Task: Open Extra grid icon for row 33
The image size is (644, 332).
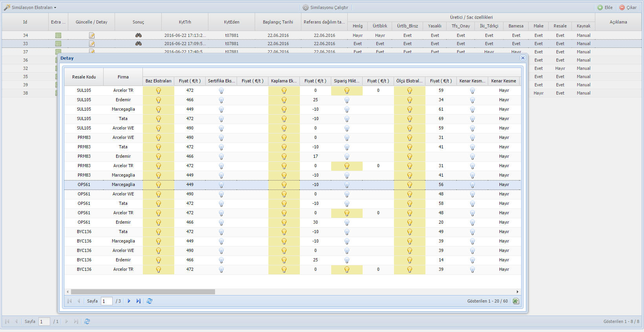Action: (58, 44)
